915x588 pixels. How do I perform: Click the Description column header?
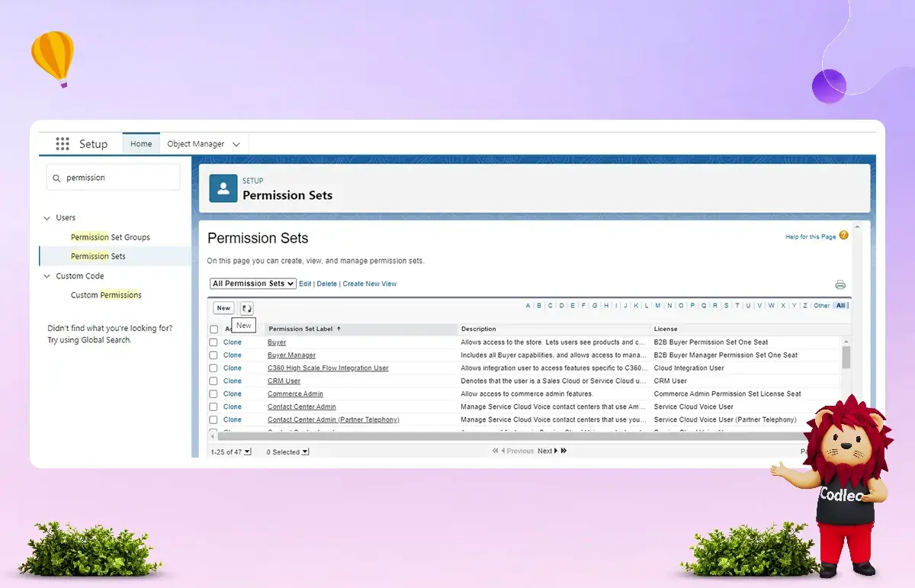[x=479, y=329]
